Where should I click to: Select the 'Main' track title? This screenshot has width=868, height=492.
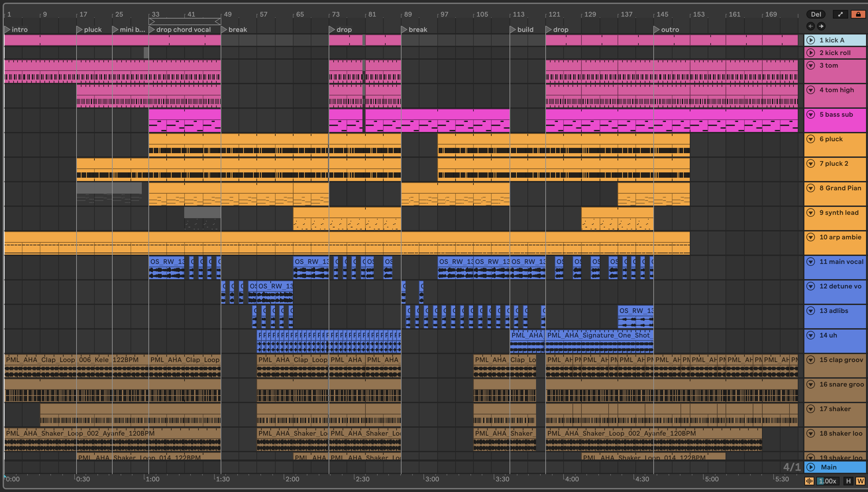click(x=829, y=467)
